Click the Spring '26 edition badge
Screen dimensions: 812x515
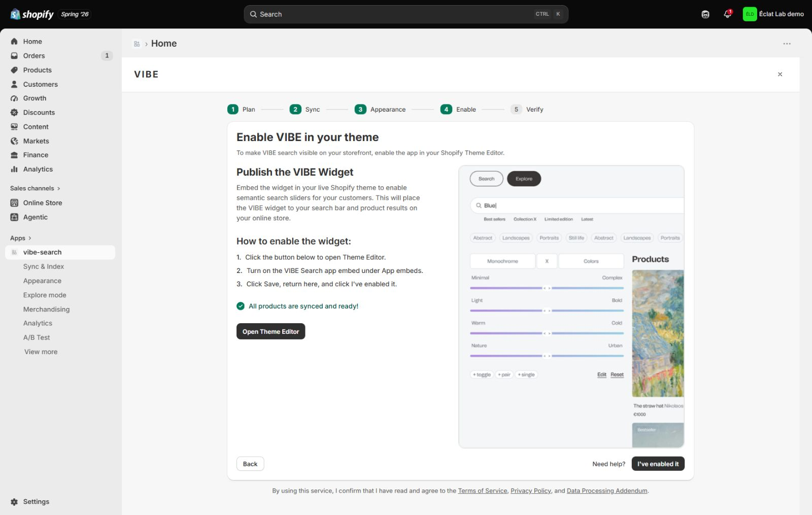[x=75, y=14]
